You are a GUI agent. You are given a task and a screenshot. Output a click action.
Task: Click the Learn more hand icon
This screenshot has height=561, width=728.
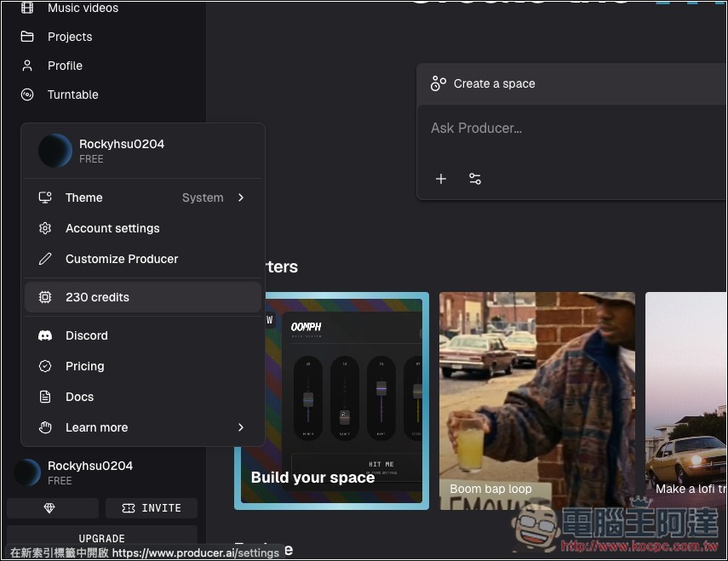pyautogui.click(x=45, y=427)
